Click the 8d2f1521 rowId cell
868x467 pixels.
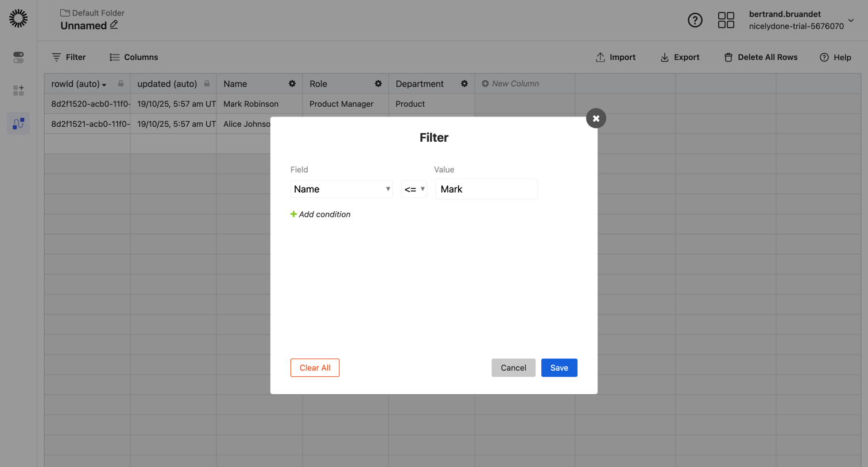point(87,124)
